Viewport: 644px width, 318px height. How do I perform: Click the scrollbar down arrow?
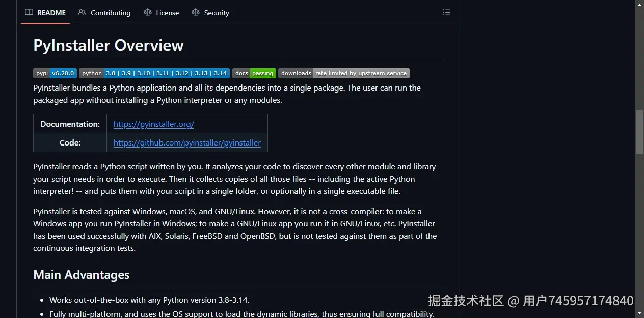639,314
